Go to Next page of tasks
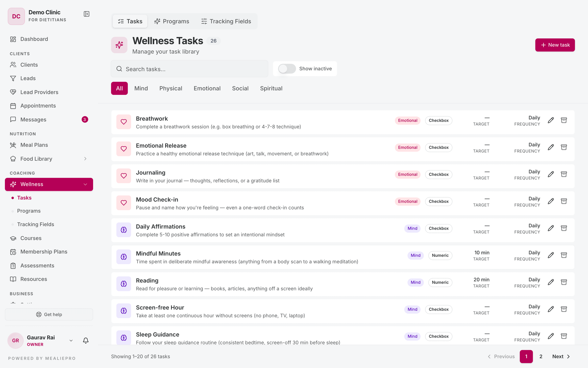This screenshot has width=588, height=368. [561, 357]
